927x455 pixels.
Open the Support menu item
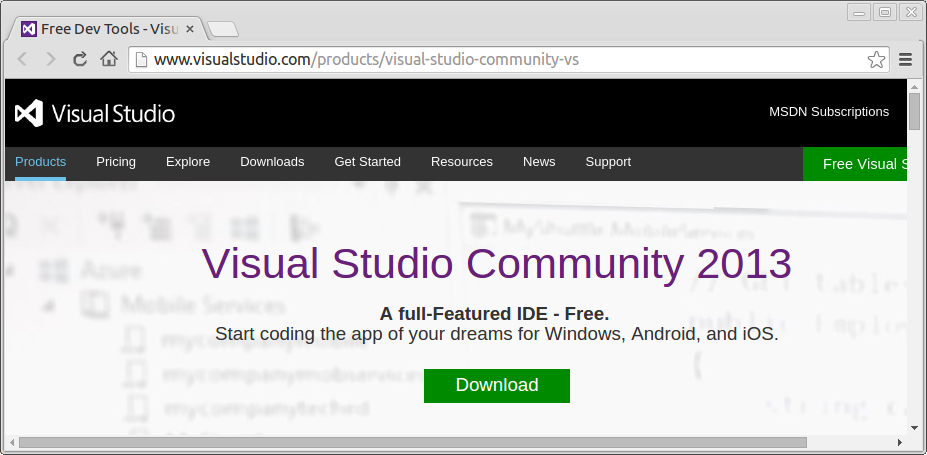[608, 162]
